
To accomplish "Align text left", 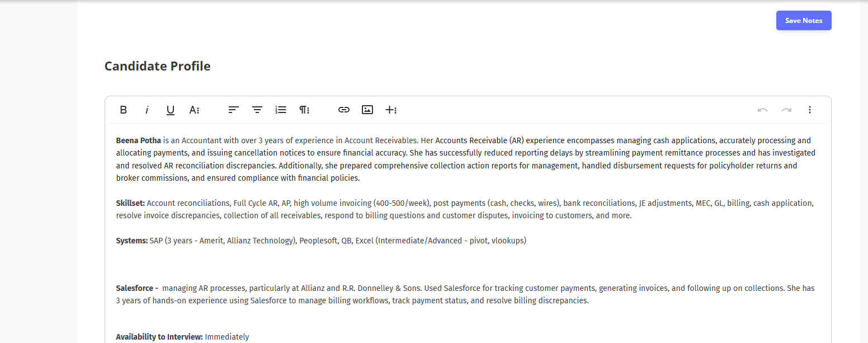I will pos(234,110).
